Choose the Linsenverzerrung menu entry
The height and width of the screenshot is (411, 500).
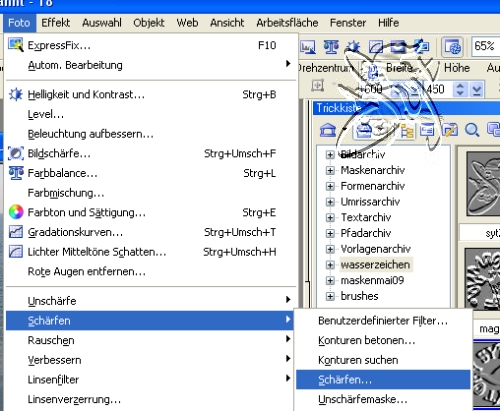pyautogui.click(x=150, y=399)
